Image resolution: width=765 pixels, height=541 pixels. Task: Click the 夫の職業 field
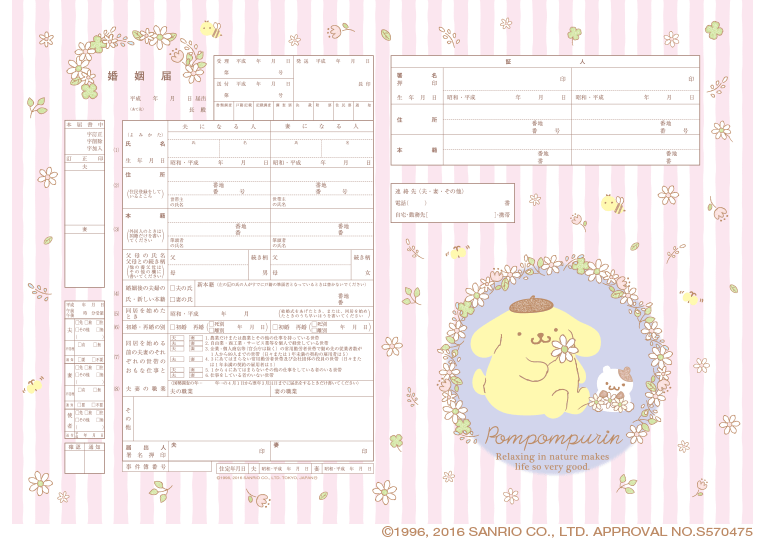219,391
